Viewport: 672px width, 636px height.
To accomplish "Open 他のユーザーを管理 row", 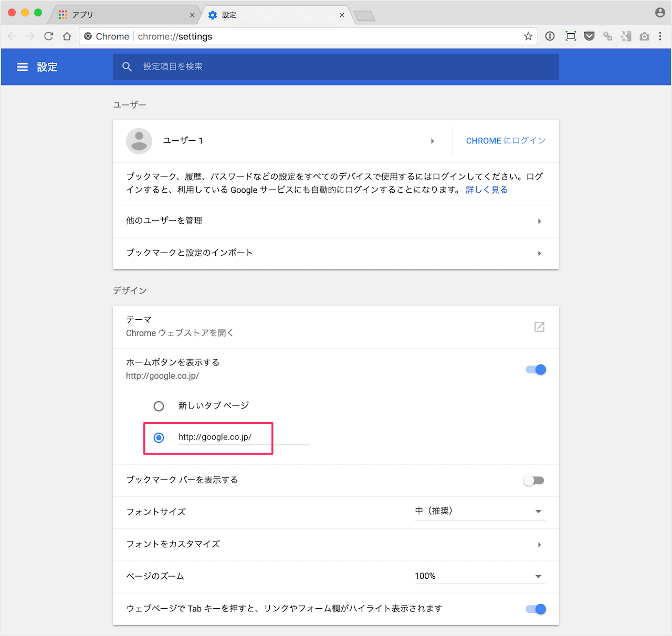I will click(x=336, y=221).
